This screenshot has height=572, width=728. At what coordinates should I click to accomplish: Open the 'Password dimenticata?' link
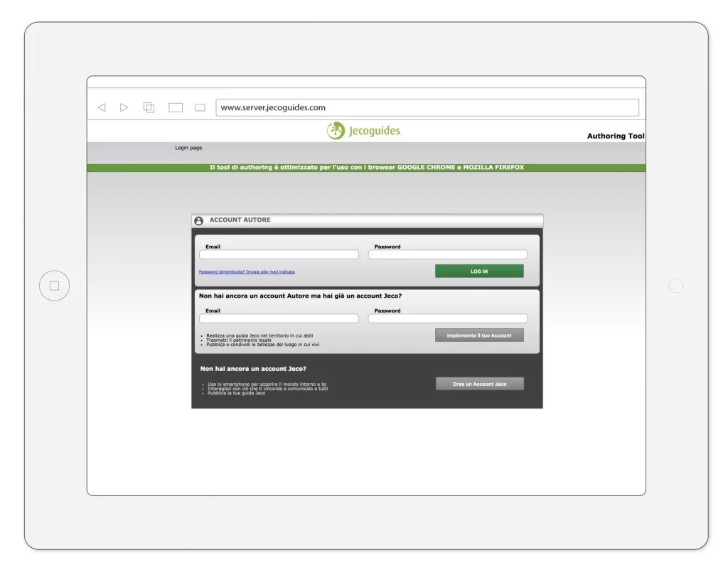tap(247, 272)
